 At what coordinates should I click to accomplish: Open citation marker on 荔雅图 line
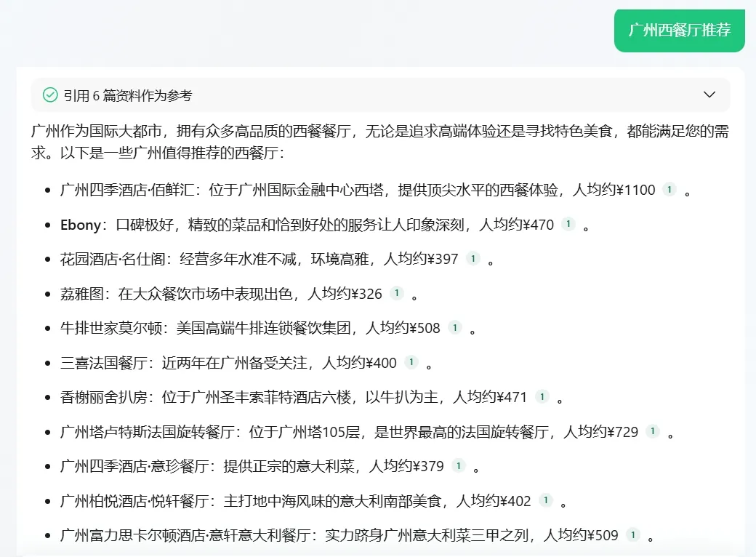[396, 294]
